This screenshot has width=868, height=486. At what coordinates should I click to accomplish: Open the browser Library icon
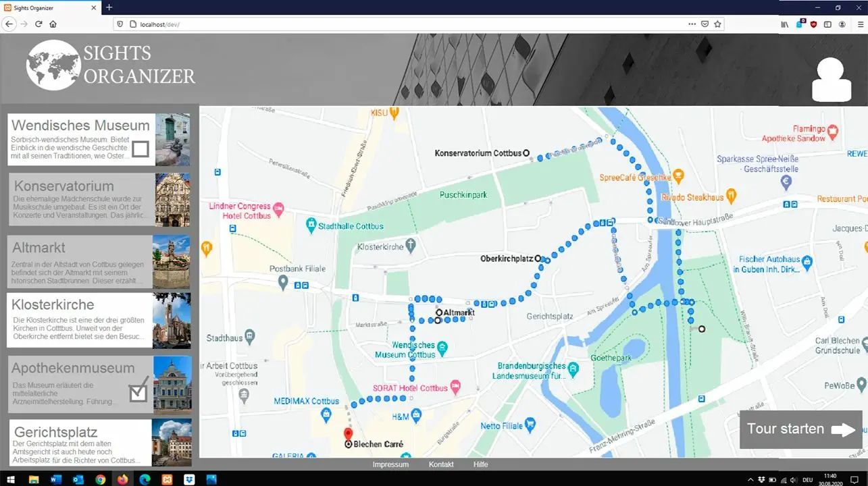click(785, 24)
